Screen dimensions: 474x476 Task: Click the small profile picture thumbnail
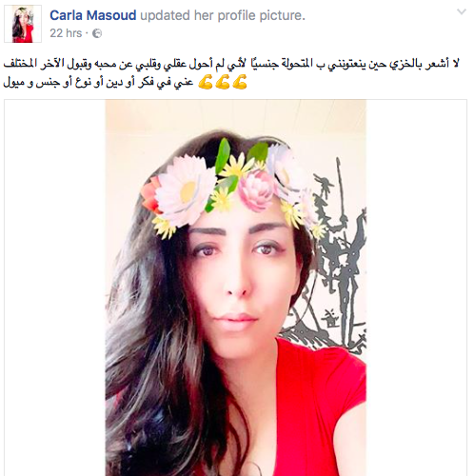[x=23, y=24]
